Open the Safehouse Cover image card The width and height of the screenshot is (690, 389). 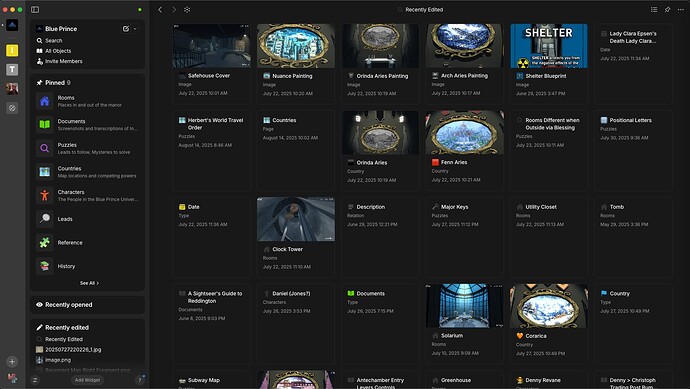tap(212, 63)
